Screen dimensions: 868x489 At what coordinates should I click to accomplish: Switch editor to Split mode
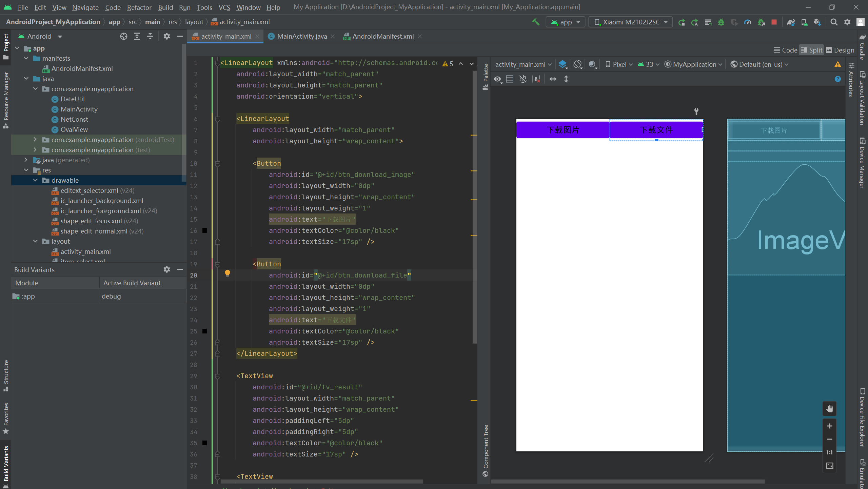(x=811, y=50)
